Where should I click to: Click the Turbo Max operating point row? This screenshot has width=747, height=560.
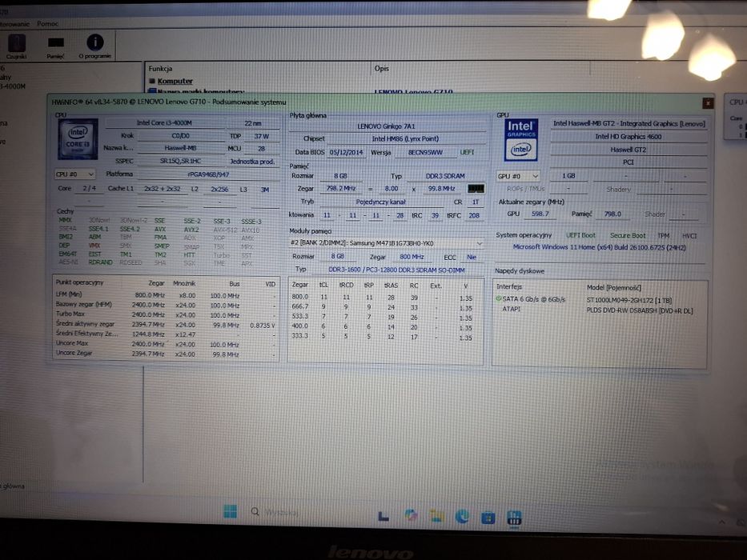tap(165, 314)
